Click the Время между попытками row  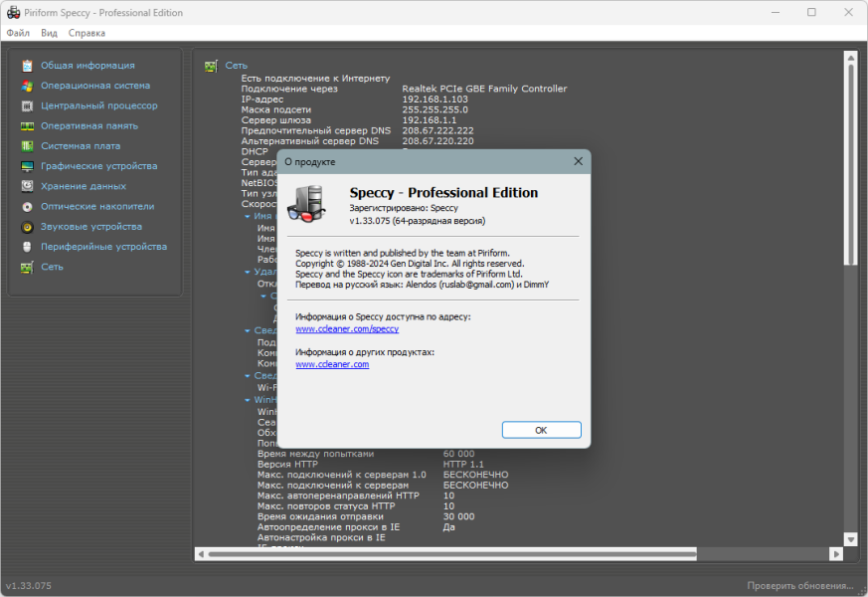coord(366,454)
